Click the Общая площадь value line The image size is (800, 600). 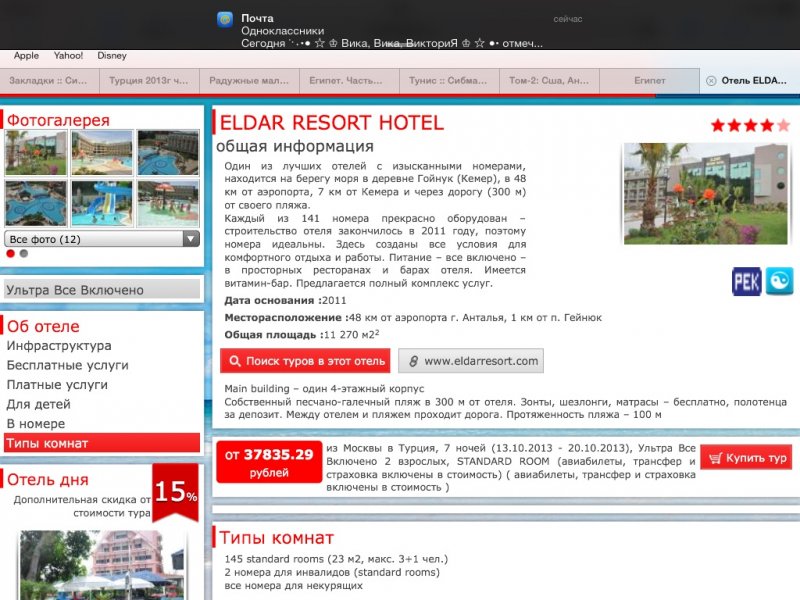(302, 335)
